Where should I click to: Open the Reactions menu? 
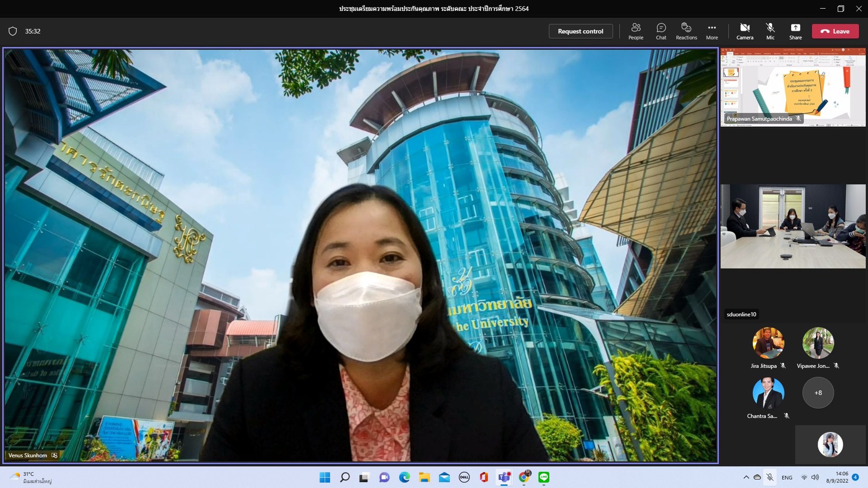(x=686, y=31)
